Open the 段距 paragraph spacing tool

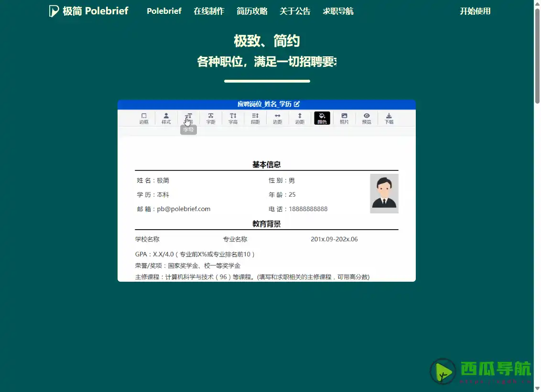click(x=255, y=118)
